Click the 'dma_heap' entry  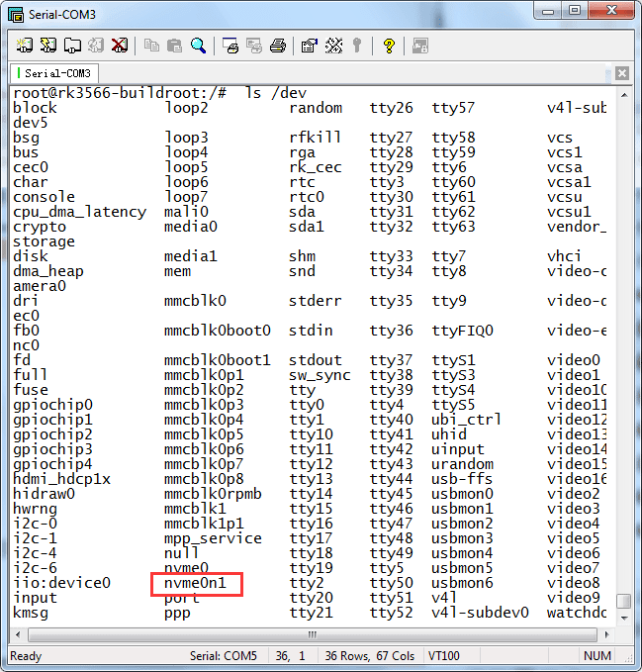tap(47, 271)
